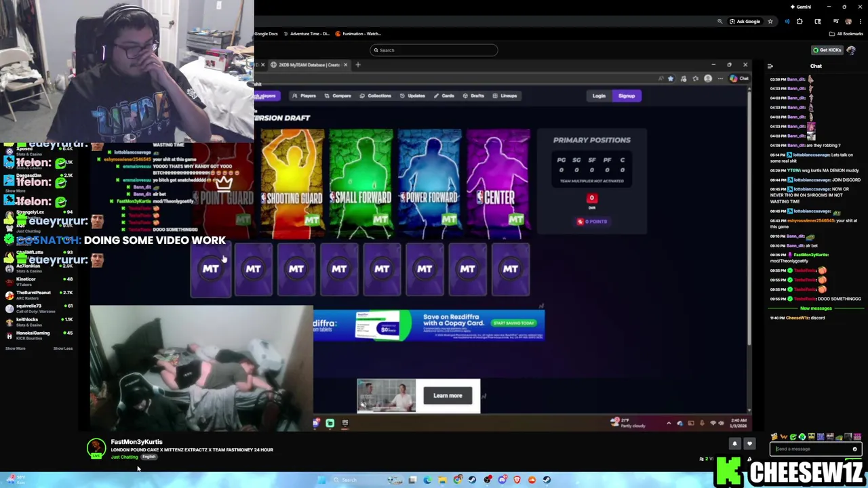
Task: Select the Power Forward draft card
Action: click(429, 184)
